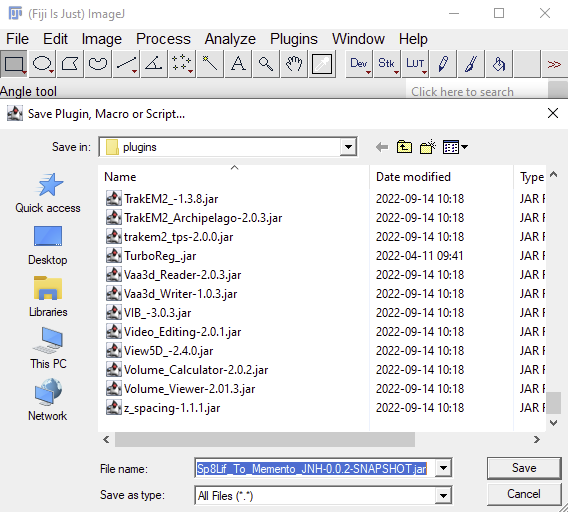
Task: Expand the Save as type dropdown
Action: click(x=443, y=495)
